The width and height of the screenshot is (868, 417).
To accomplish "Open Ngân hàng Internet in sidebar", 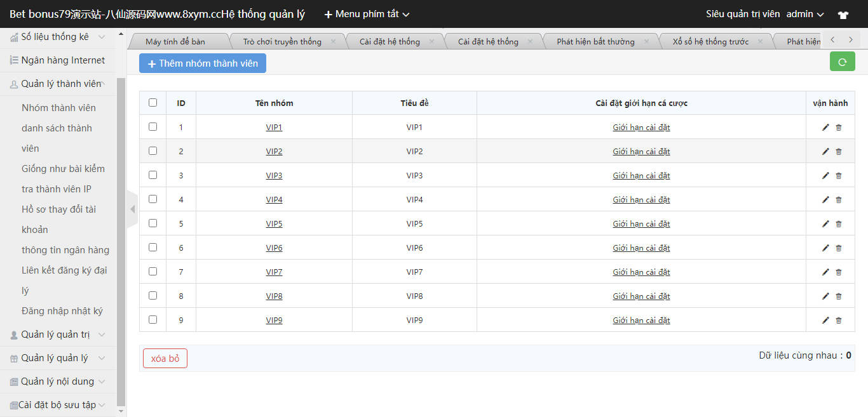I will [58, 60].
